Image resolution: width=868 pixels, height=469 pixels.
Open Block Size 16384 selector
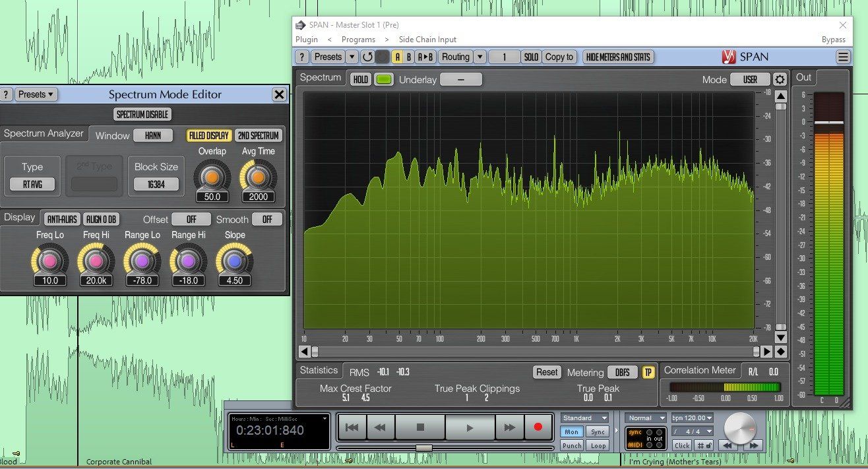tap(156, 185)
